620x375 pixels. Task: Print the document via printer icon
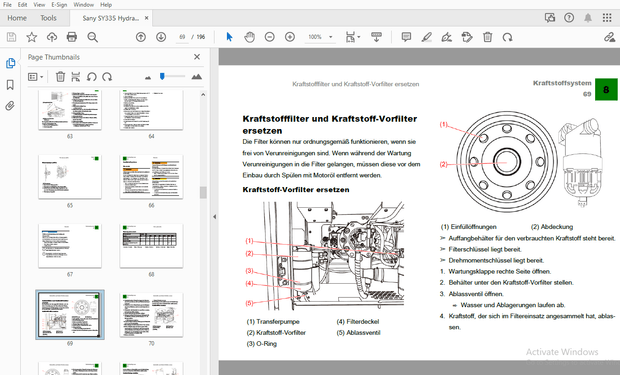point(72,37)
